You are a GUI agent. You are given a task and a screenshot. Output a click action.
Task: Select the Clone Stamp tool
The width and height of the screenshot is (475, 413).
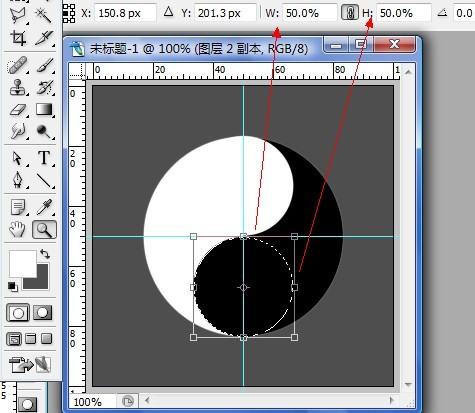tap(17, 87)
